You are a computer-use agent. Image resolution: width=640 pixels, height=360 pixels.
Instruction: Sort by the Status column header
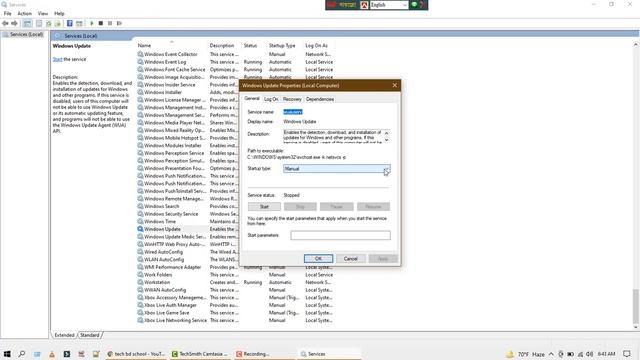pyautogui.click(x=250, y=46)
